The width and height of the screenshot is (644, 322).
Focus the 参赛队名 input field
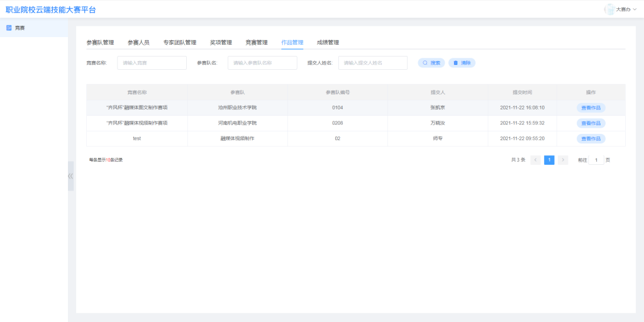click(262, 63)
